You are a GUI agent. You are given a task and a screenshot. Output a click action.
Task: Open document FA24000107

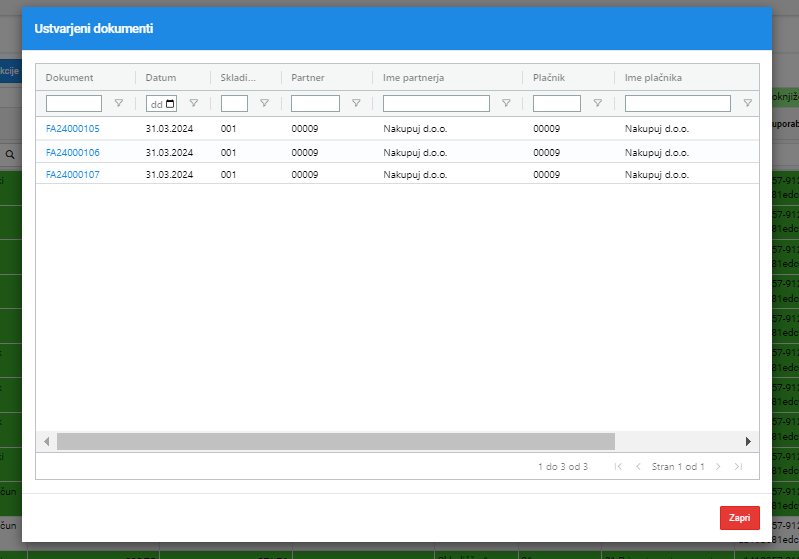click(x=72, y=175)
